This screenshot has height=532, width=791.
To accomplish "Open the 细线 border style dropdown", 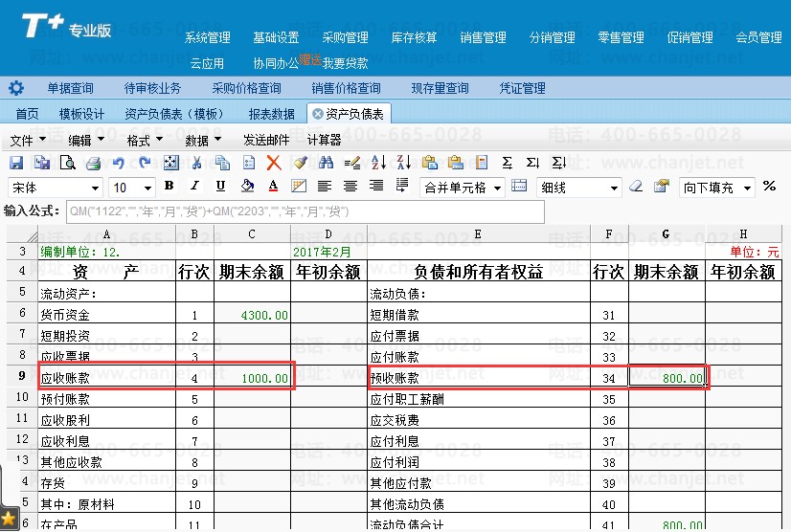I will (614, 188).
